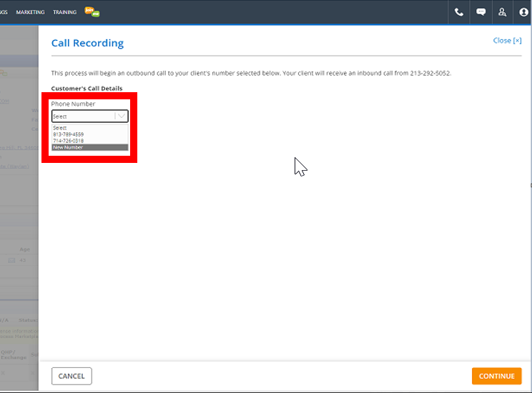Click the phone handset icon in header
Screen dimensions: 532x393
(459, 12)
